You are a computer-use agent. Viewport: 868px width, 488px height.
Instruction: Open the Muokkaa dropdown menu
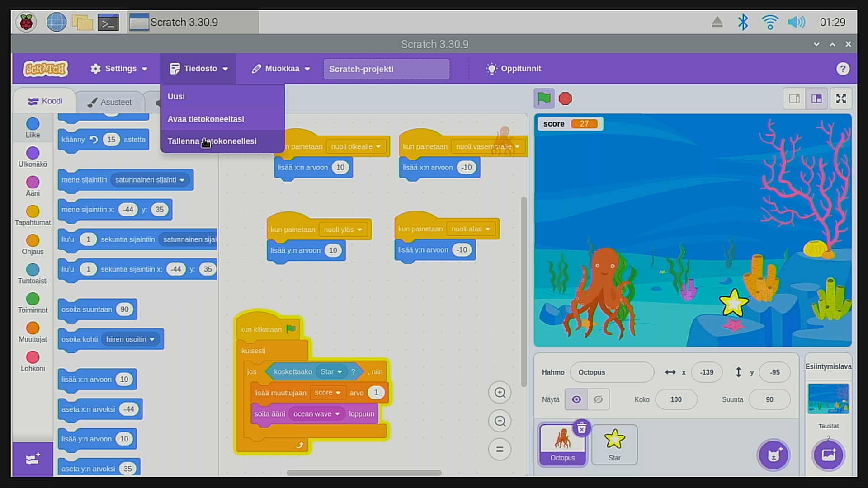[x=281, y=69]
